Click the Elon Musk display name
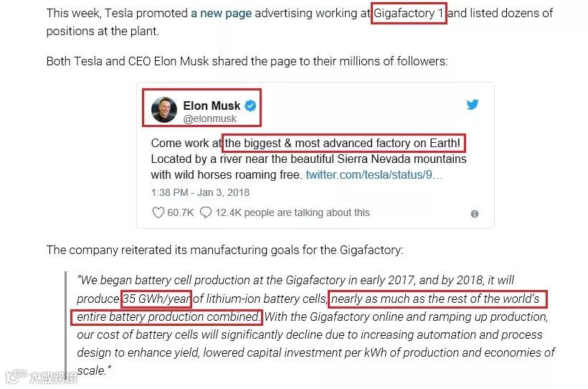 (212, 106)
